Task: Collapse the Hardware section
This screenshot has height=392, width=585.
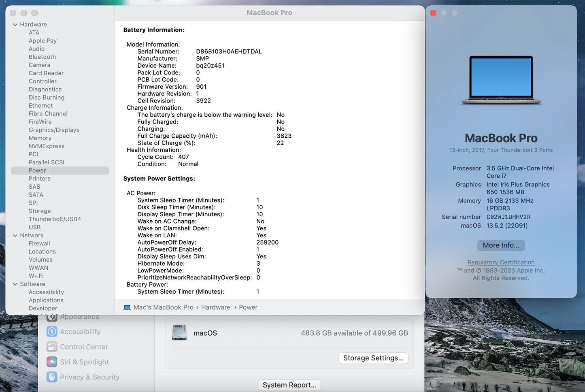Action: pos(15,24)
